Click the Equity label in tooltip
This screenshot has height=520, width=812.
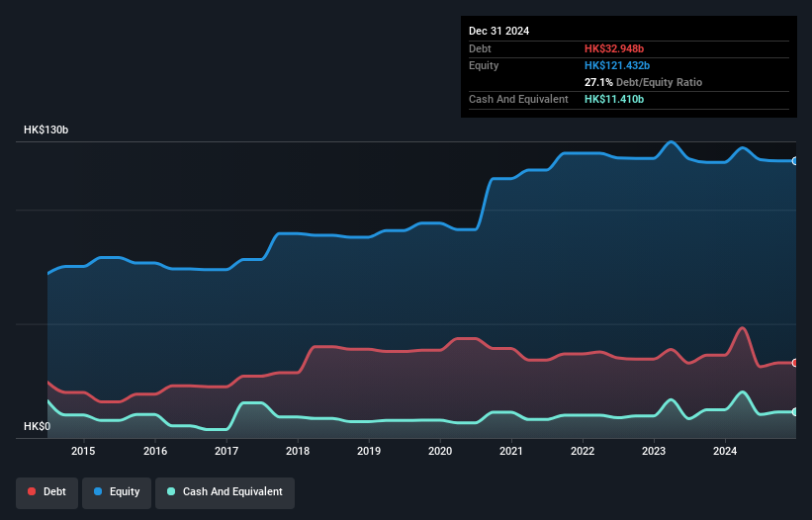484,65
